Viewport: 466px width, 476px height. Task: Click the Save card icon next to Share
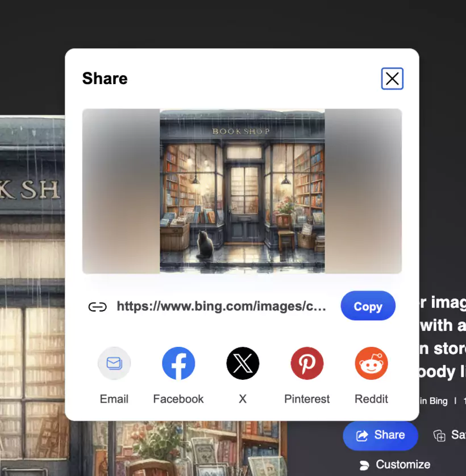(x=439, y=435)
